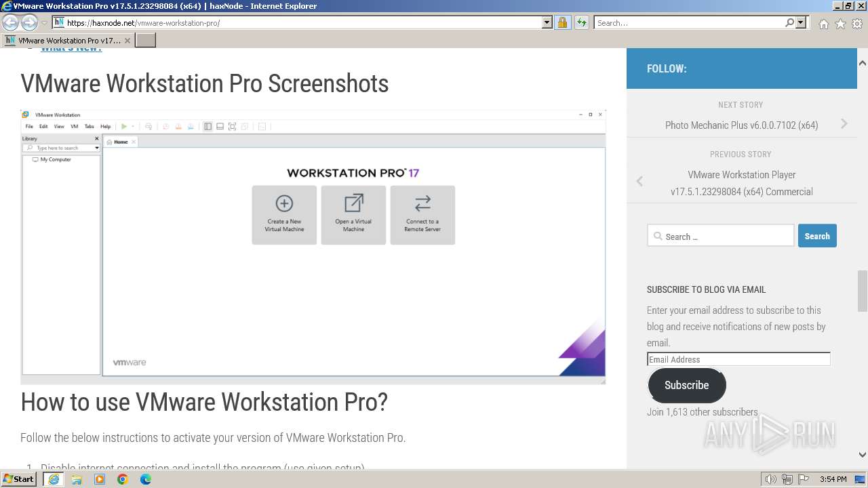Open the What's New link
The image size is (868, 488).
(71, 49)
